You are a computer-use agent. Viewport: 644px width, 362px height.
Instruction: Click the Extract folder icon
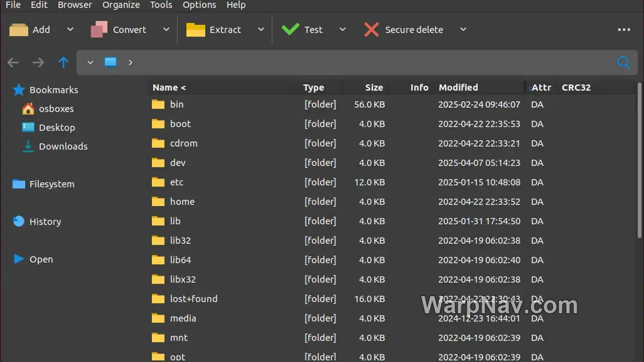196,30
